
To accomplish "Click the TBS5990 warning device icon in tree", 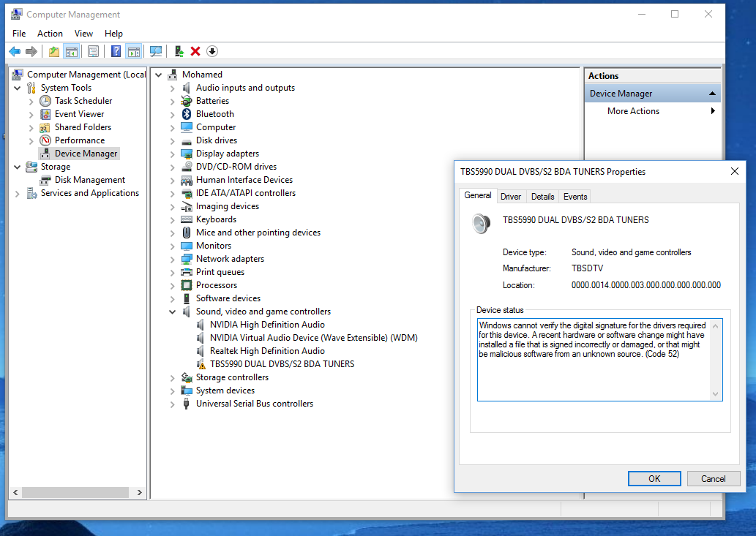I will coord(201,365).
